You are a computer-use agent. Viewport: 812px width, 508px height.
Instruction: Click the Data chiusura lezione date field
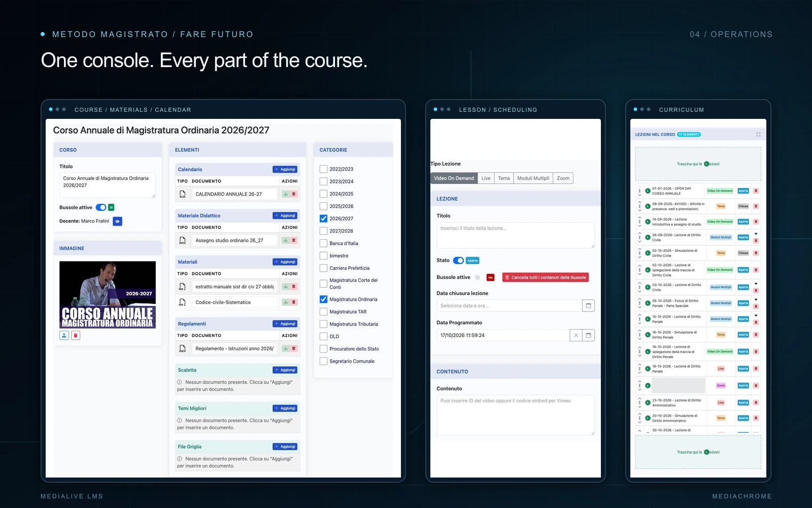pos(509,306)
